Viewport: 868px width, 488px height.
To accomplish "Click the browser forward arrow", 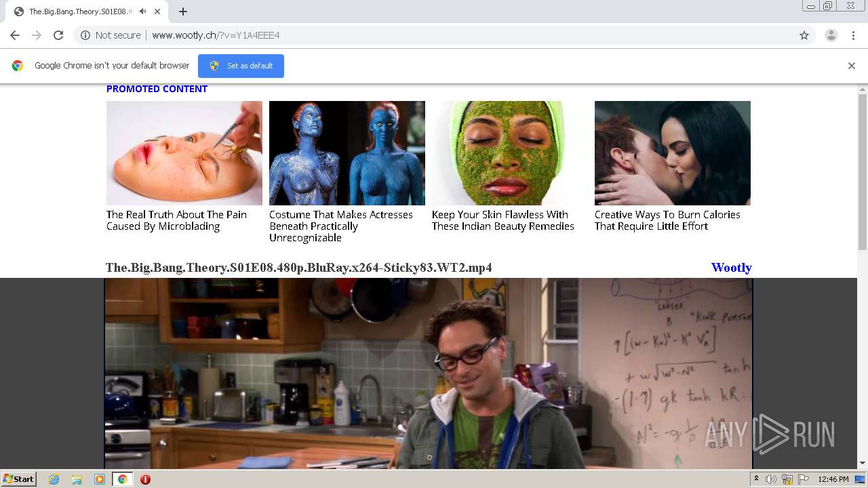I will coord(37,35).
